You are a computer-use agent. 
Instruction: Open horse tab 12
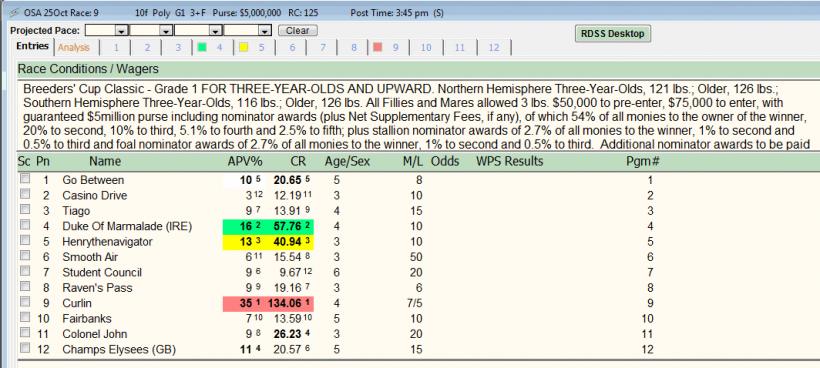(x=494, y=48)
